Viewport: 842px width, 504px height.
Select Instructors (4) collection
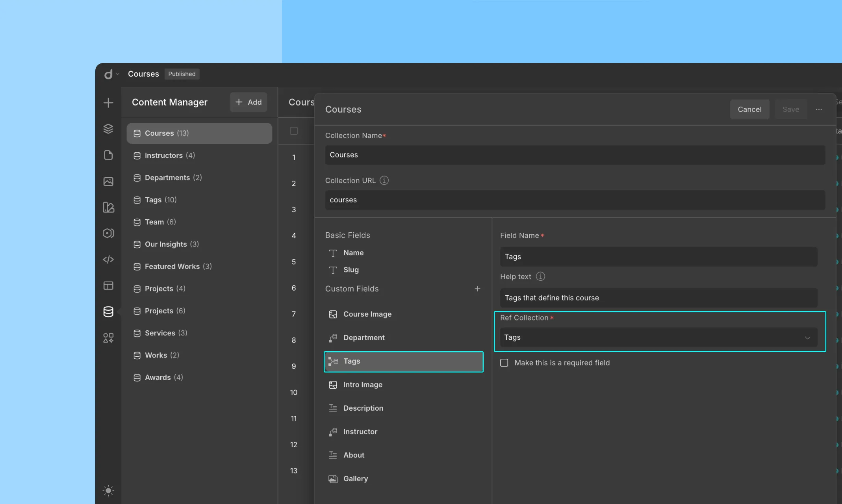click(x=199, y=156)
